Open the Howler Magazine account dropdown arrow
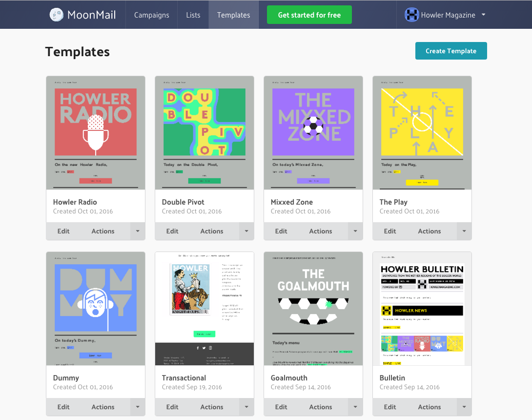This screenshot has width=532, height=420. click(484, 15)
